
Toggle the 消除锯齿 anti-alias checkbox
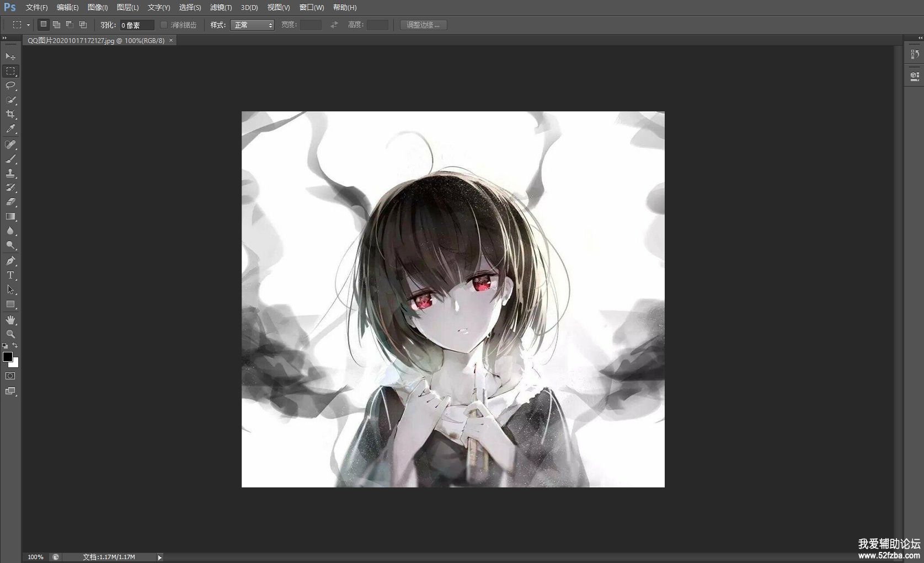click(x=164, y=25)
